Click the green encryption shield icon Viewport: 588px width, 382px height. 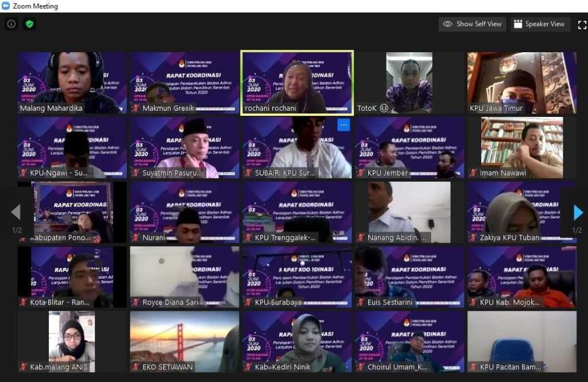coord(29,24)
